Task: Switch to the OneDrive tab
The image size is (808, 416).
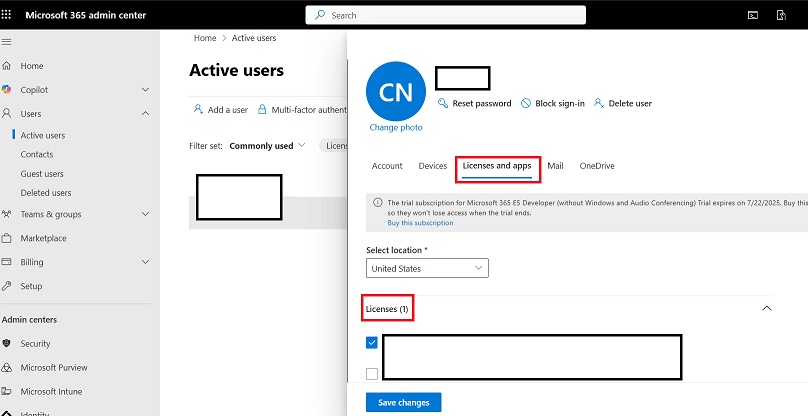Action: coord(597,166)
